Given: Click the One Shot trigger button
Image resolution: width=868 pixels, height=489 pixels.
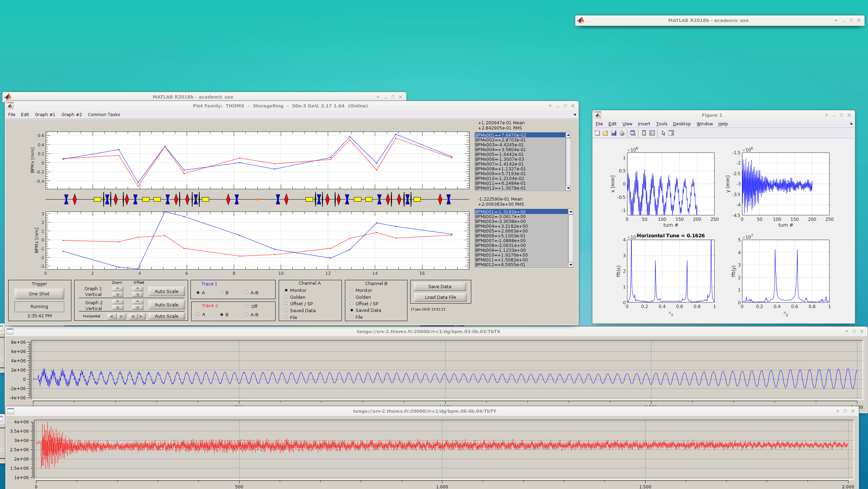Looking at the screenshot, I should point(39,294).
